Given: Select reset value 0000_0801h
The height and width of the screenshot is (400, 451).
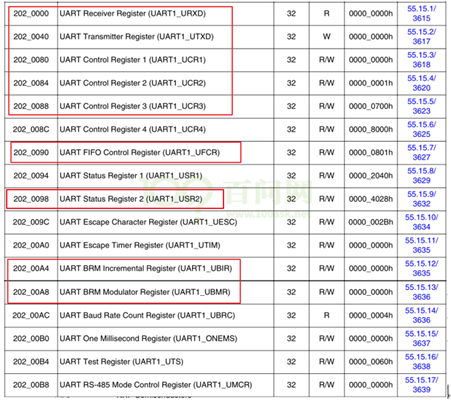Looking at the screenshot, I should [371, 152].
